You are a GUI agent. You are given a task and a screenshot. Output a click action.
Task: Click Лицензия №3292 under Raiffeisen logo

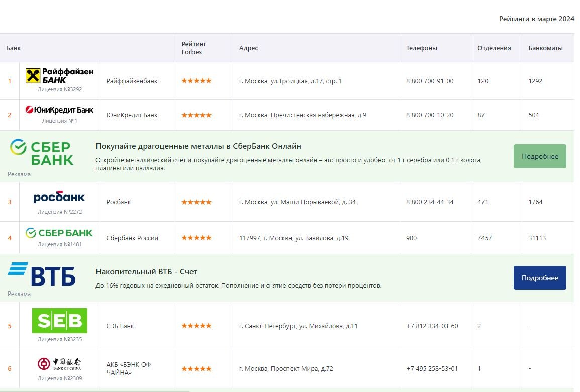pos(59,90)
